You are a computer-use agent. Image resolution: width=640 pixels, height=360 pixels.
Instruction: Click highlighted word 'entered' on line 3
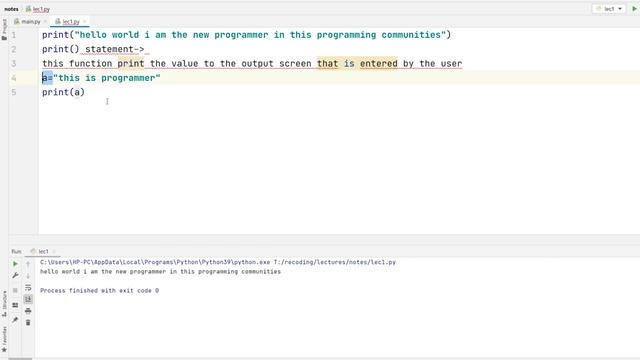click(x=378, y=64)
